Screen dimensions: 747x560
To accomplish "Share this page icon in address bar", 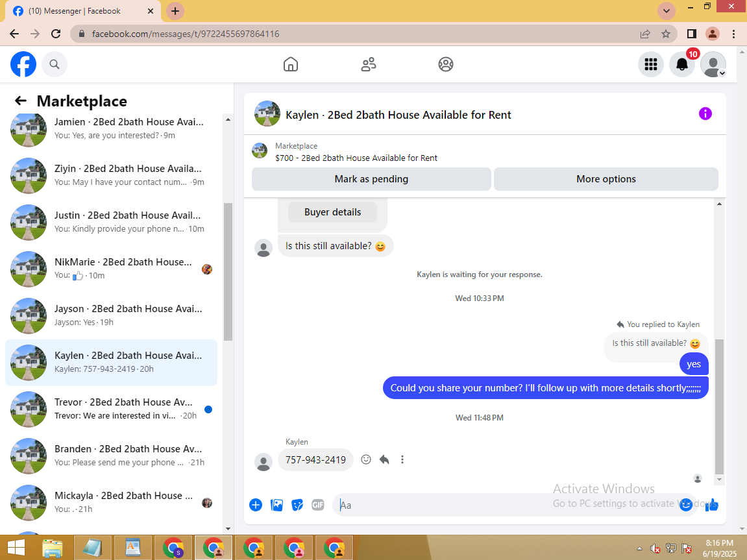I will coord(645,34).
